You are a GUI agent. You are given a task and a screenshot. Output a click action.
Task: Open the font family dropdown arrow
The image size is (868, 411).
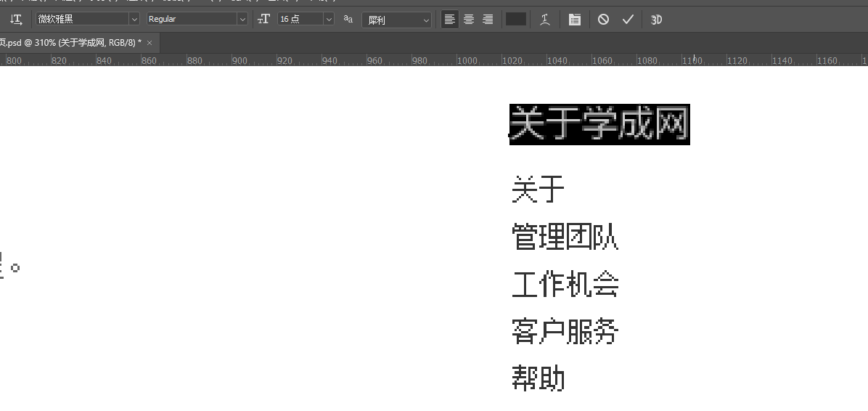pyautogui.click(x=134, y=19)
